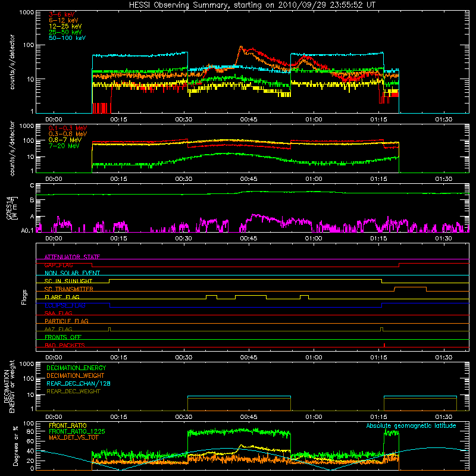Select the BAD_PACKETS flag label
This screenshot has width=476, height=476.
(x=65, y=345)
